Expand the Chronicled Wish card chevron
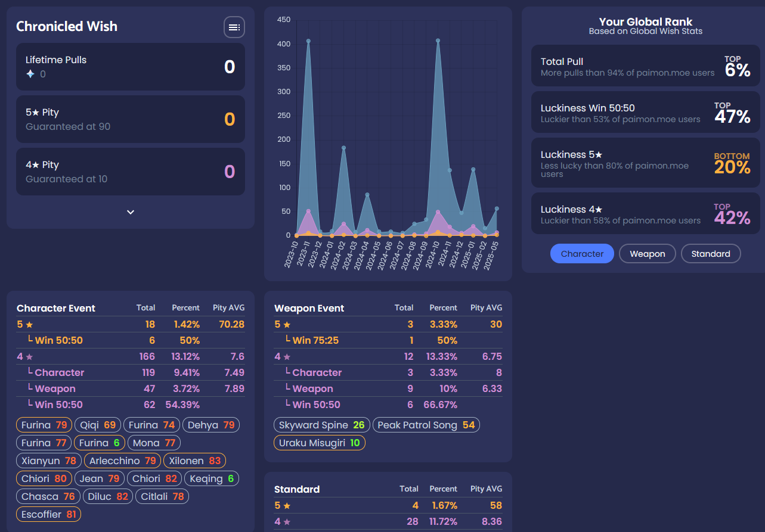Image resolution: width=765 pixels, height=532 pixels. pos(131,212)
